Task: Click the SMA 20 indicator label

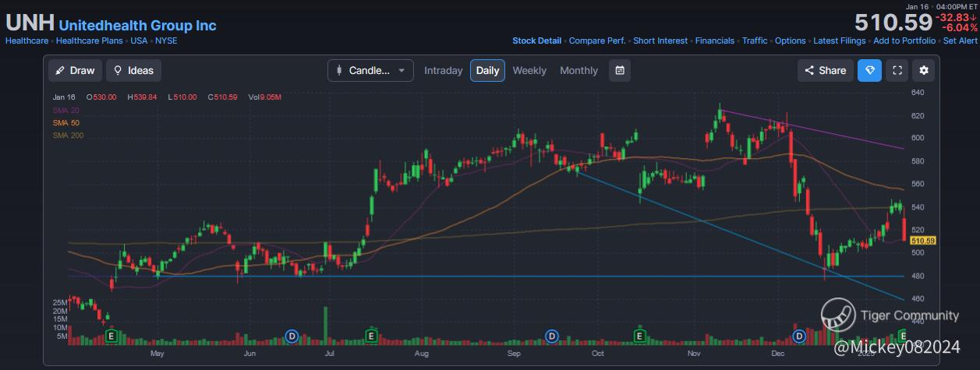Action: tap(66, 110)
